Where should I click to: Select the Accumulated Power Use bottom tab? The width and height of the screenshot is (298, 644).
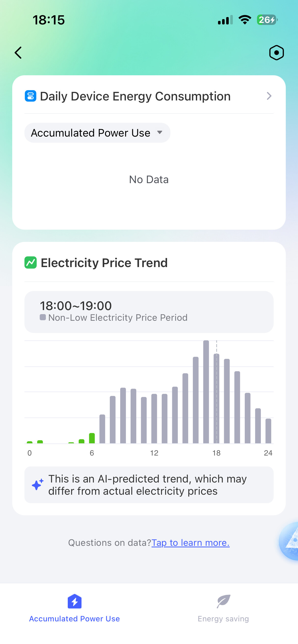(x=74, y=619)
